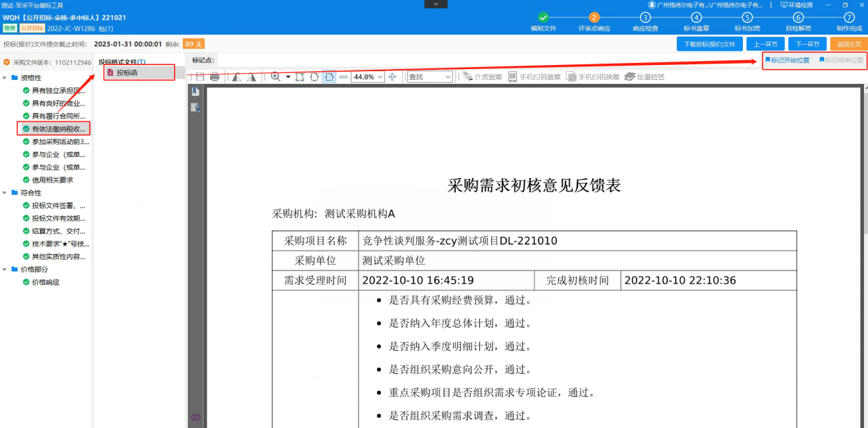Screen dimensions: 868x428
Task: Select tree item 信用相关要求
Action: [48, 180]
